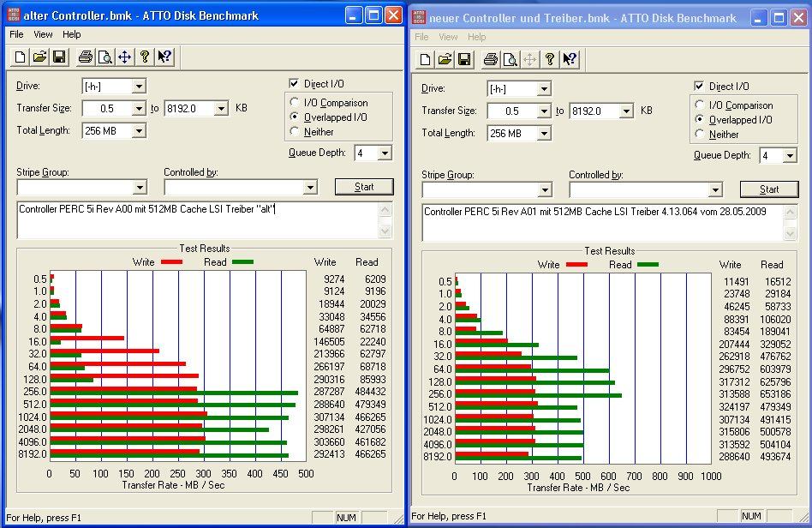Click Print icon in neuer Controller window
Screen dimensions: 812x528
[x=491, y=60]
